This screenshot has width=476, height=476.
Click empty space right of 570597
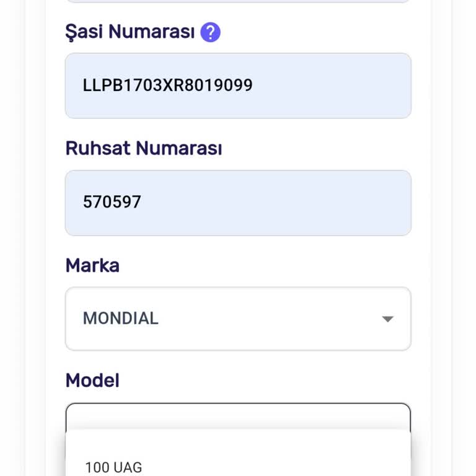[279, 203]
